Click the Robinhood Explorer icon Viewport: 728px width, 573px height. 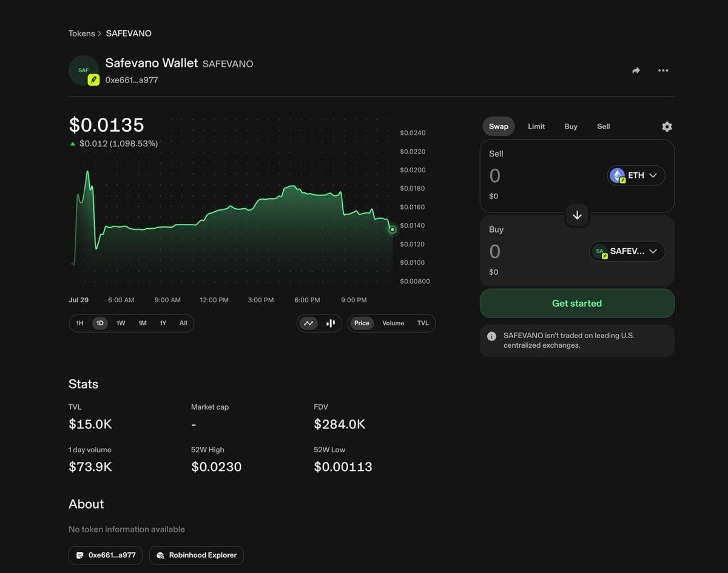[160, 555]
